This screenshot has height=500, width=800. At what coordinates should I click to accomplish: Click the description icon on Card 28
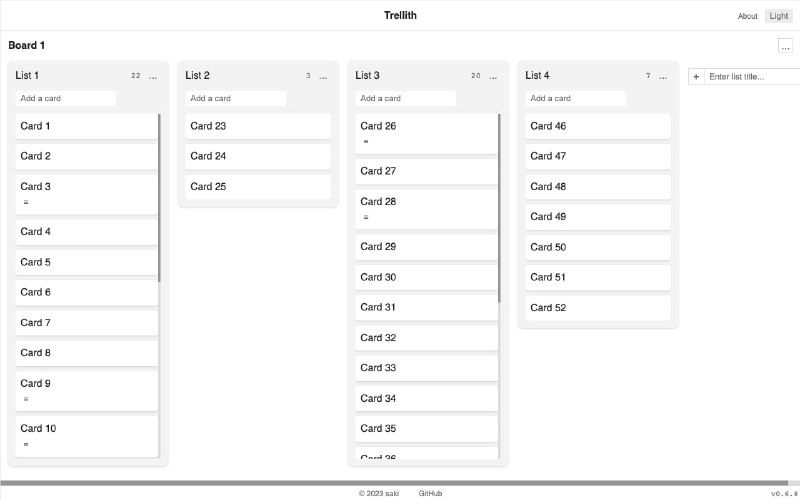(x=366, y=218)
